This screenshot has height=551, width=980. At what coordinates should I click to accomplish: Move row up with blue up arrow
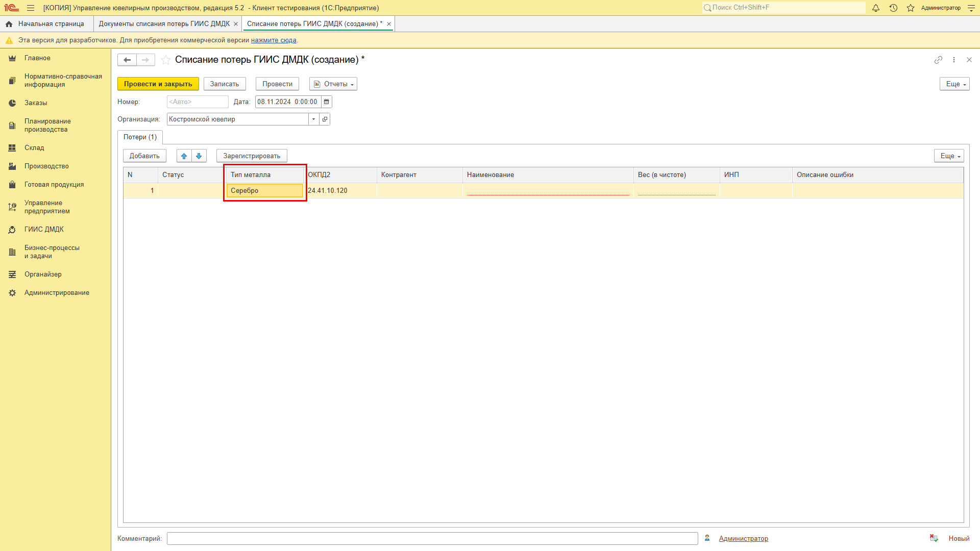pyautogui.click(x=184, y=156)
